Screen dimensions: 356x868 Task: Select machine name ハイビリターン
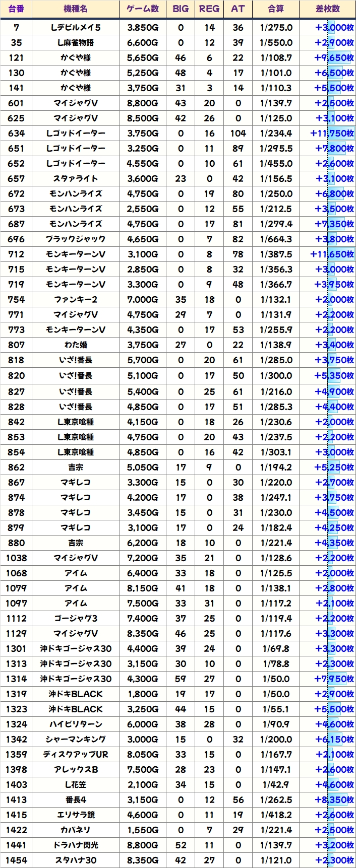76,724
